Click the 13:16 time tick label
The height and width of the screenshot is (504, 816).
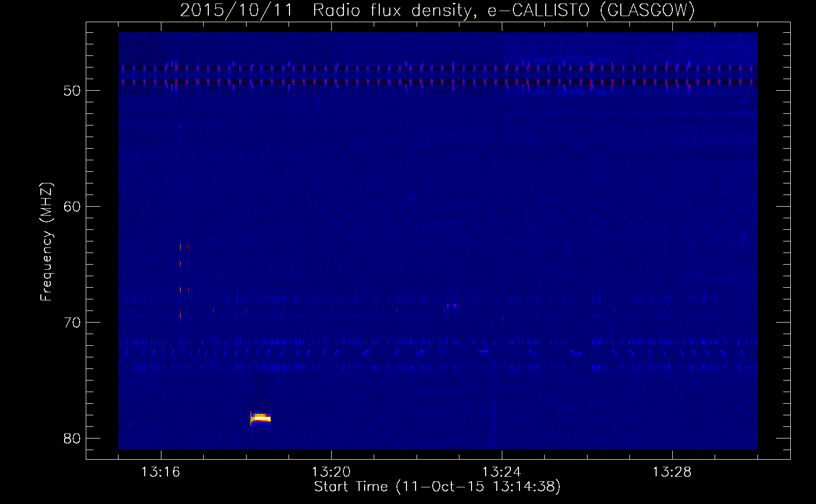(x=160, y=472)
